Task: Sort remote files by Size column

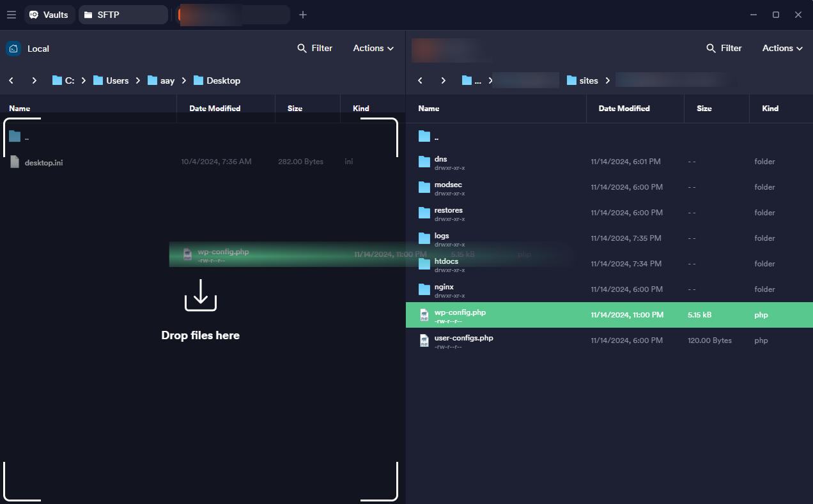Action: tap(704, 109)
